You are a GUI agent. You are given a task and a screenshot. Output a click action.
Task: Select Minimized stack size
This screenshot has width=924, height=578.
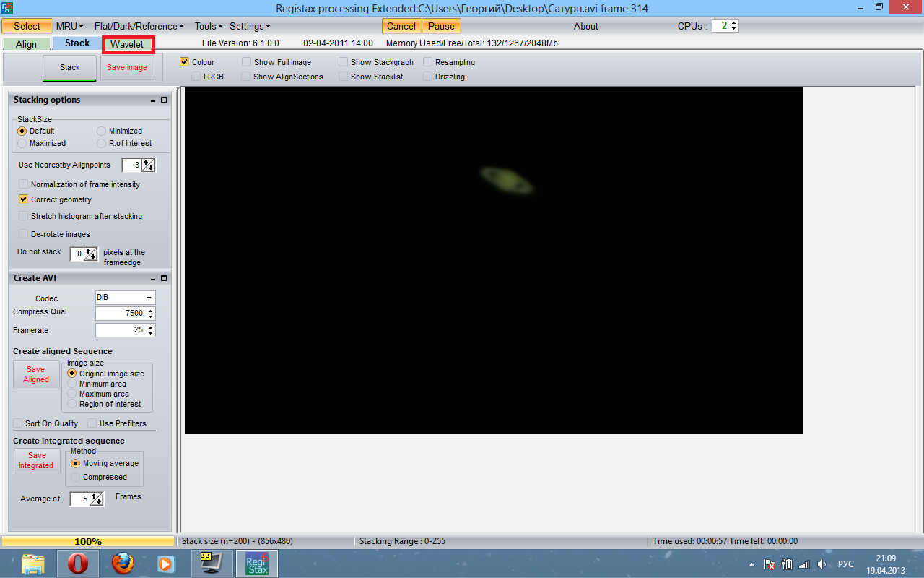point(101,131)
